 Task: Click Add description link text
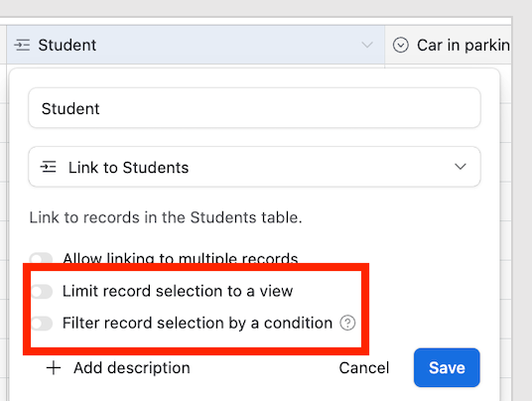click(132, 368)
